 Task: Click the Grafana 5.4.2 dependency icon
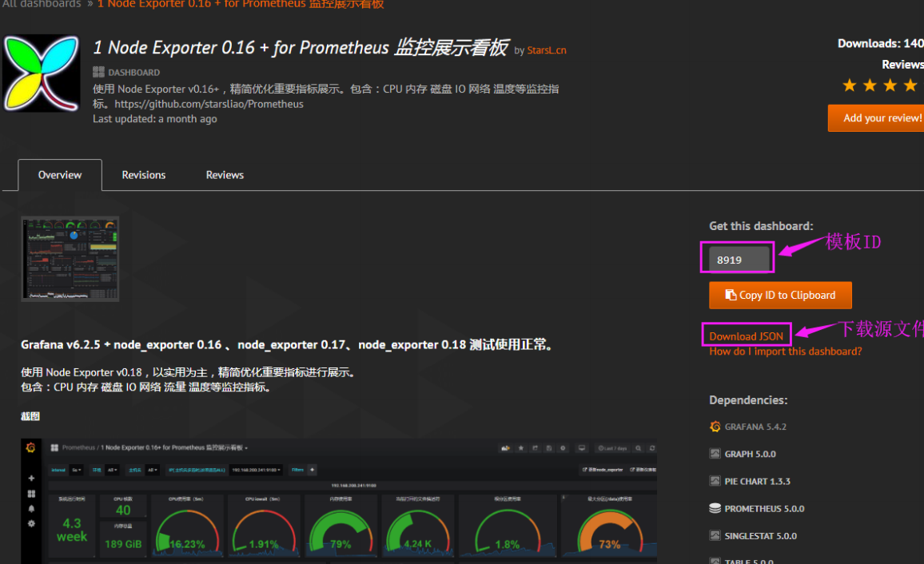[x=715, y=427]
